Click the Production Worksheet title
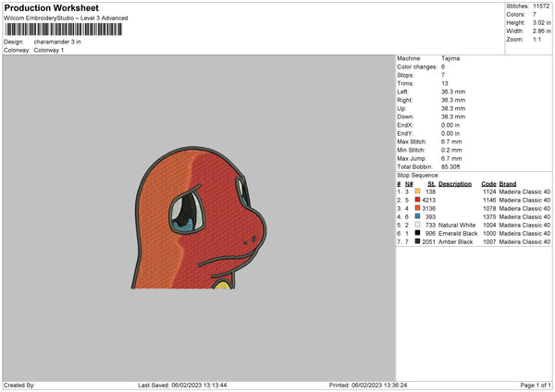 (52, 7)
